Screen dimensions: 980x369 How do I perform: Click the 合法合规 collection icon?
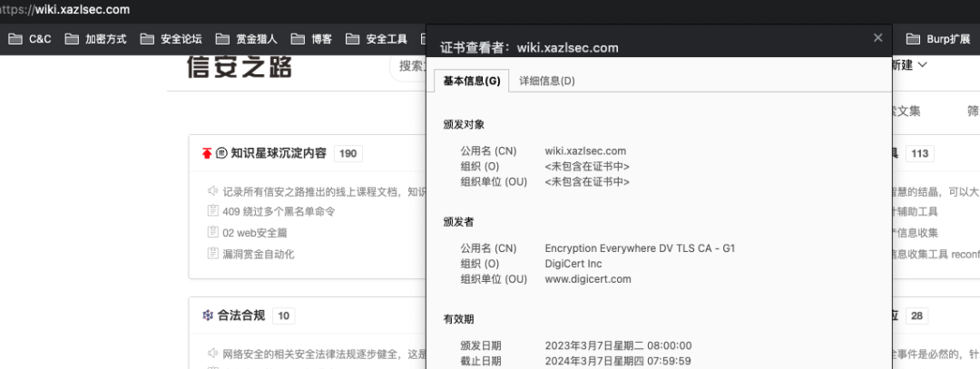point(208,316)
